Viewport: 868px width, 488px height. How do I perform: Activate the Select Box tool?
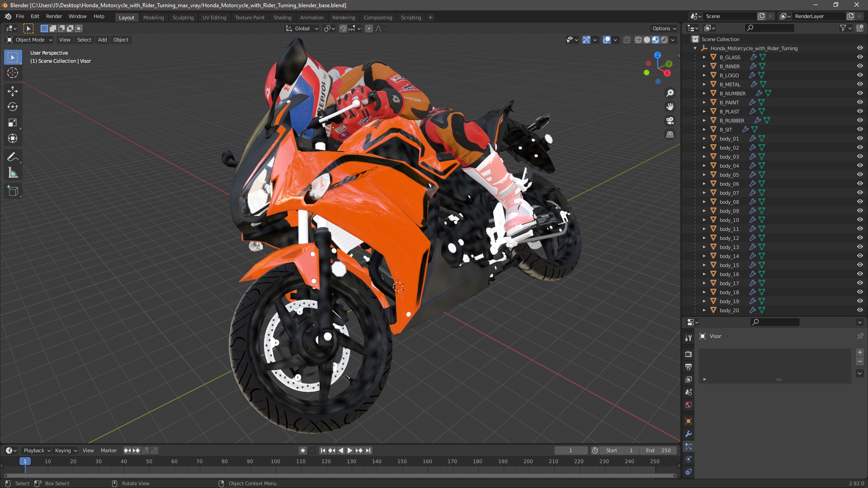(13, 57)
